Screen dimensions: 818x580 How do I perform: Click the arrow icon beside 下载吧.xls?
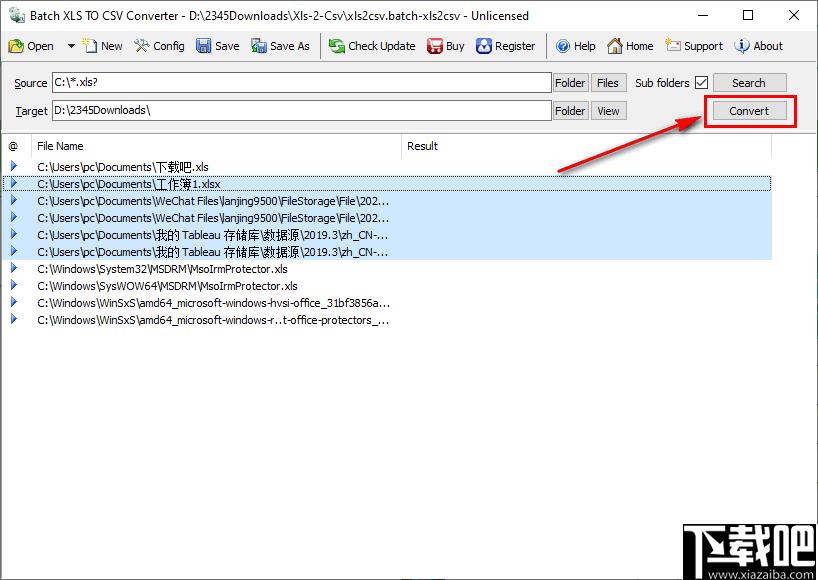(14, 166)
